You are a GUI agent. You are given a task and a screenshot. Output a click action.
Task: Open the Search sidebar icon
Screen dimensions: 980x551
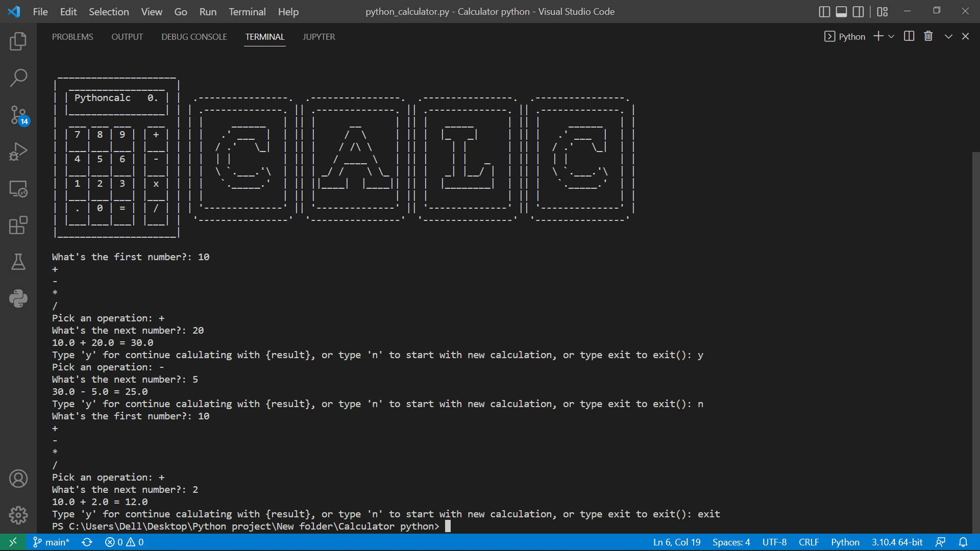[x=18, y=78]
